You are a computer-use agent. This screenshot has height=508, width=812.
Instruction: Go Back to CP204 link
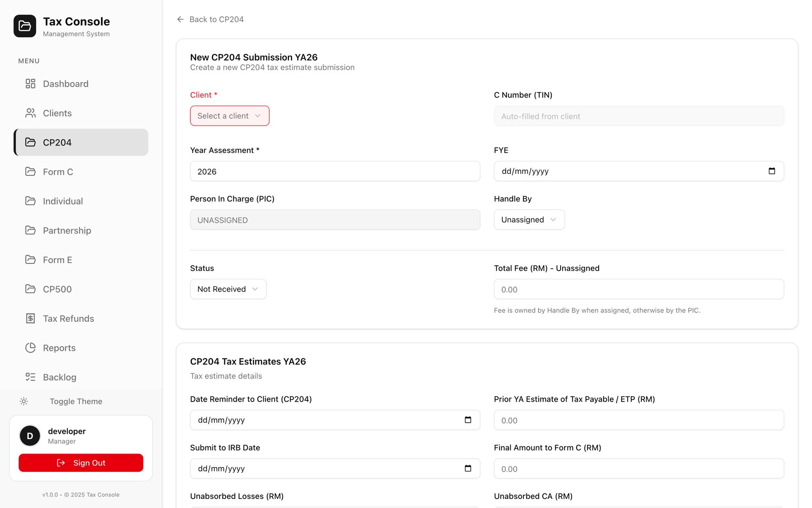(210, 19)
